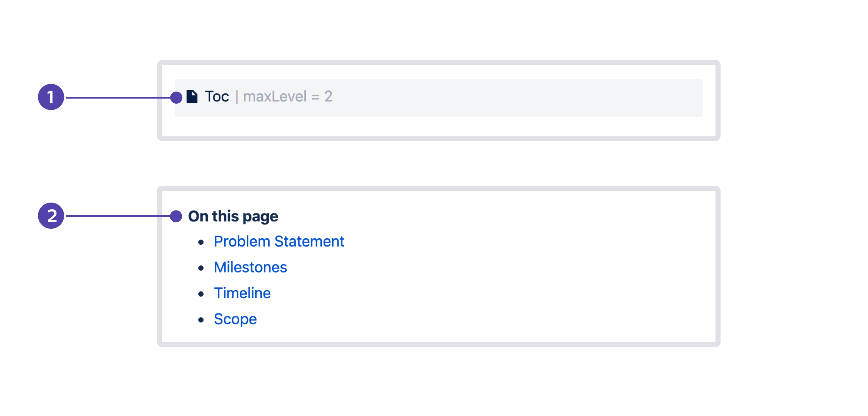Click purple endpoint dot at Toc macro

tap(176, 97)
